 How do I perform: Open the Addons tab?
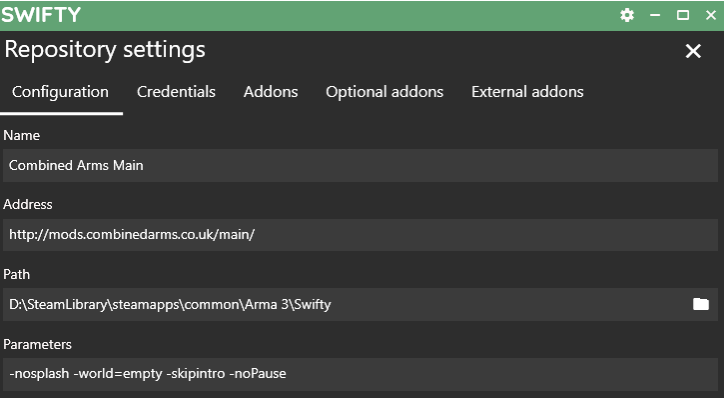(271, 92)
